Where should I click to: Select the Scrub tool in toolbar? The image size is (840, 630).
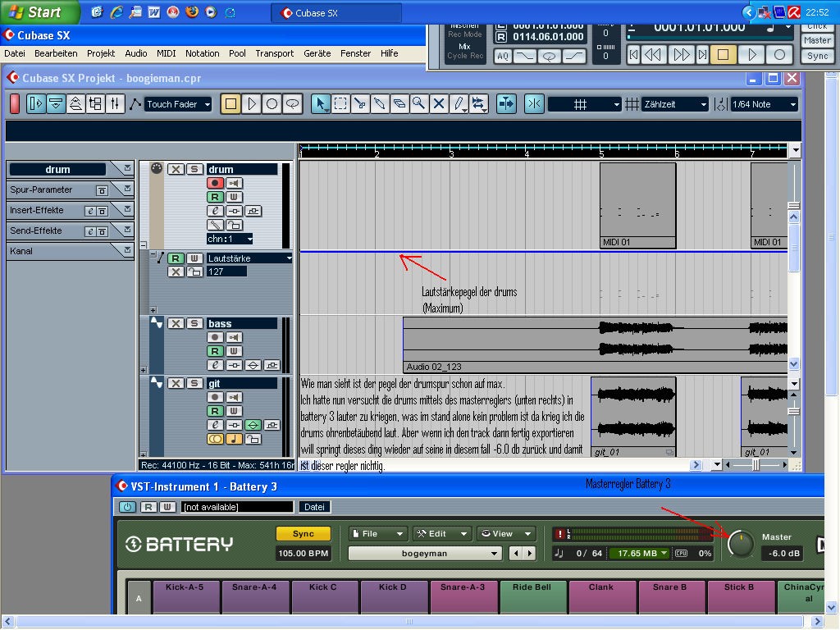[x=479, y=104]
